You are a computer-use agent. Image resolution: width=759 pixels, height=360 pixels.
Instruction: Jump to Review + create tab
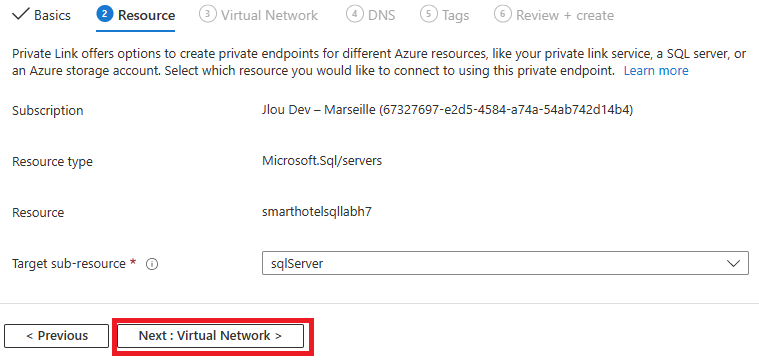coord(554,15)
